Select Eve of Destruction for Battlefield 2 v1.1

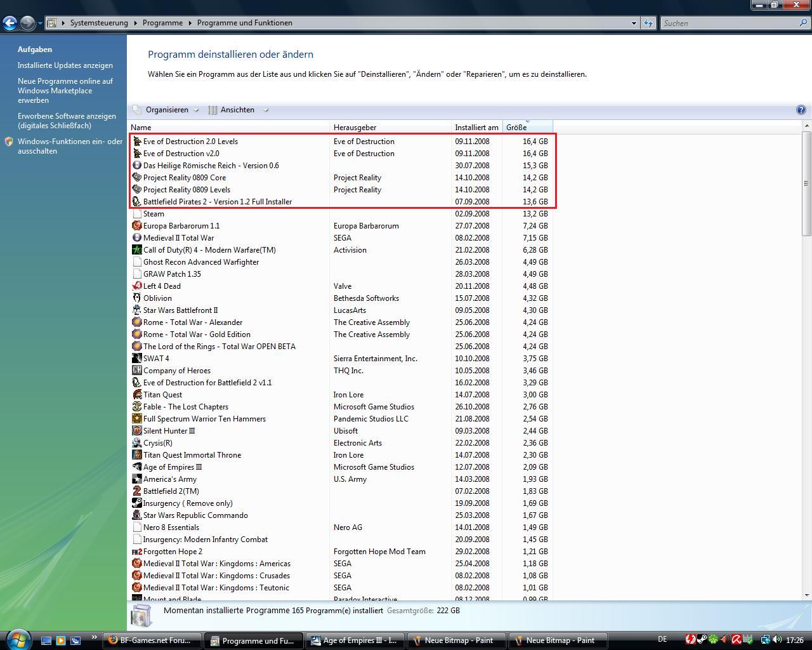pyautogui.click(x=341, y=383)
